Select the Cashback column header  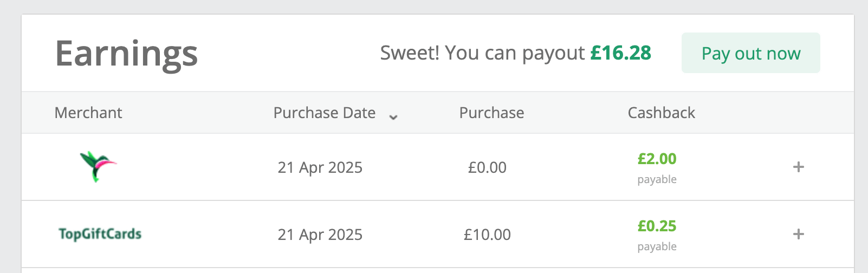[661, 113]
